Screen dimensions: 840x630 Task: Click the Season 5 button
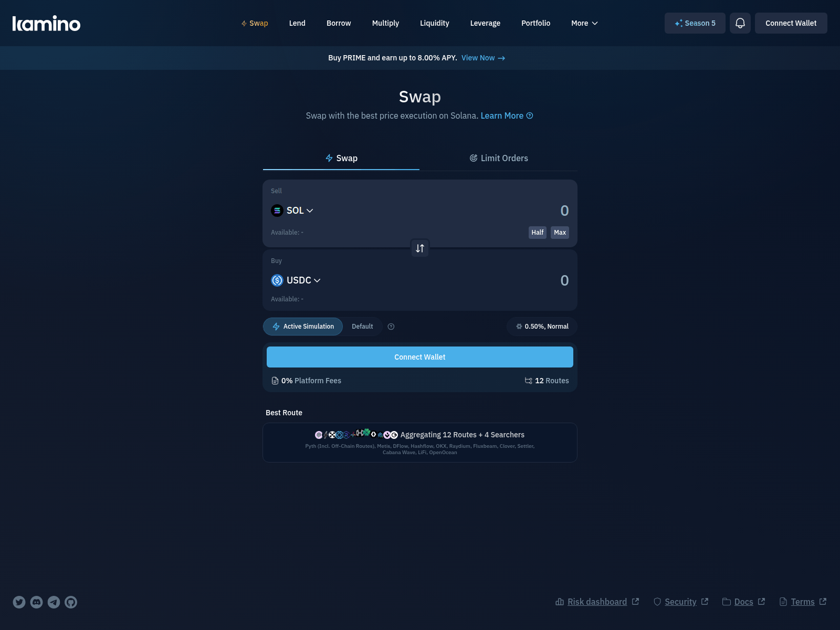tap(695, 23)
